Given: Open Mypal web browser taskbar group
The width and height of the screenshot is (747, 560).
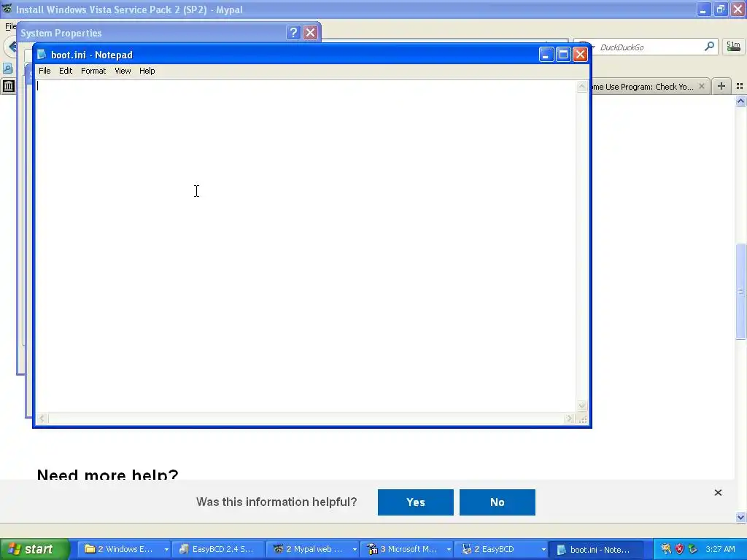Looking at the screenshot, I should tap(312, 549).
